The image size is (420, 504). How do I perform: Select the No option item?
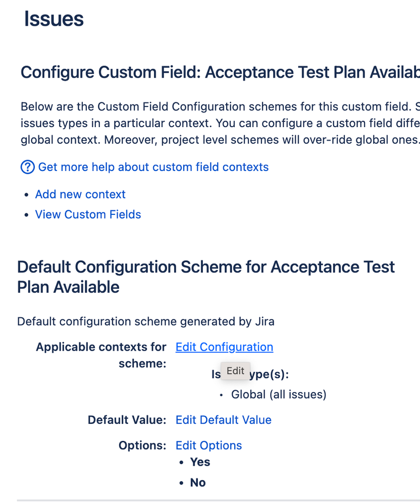198,483
